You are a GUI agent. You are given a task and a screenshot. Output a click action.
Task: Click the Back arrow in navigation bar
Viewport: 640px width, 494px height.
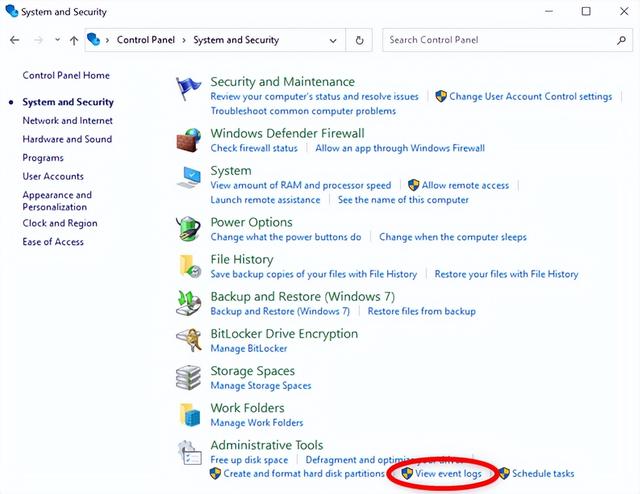click(x=15, y=40)
